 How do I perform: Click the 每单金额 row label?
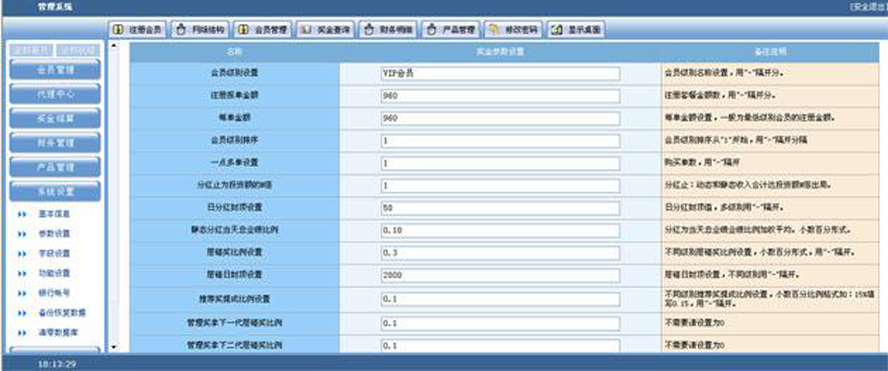pyautogui.click(x=234, y=118)
